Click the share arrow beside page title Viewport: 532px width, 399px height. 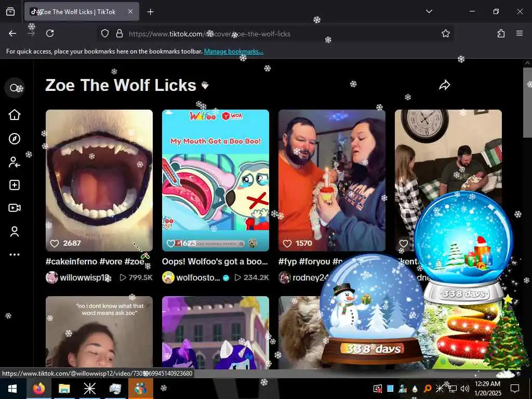[445, 85]
